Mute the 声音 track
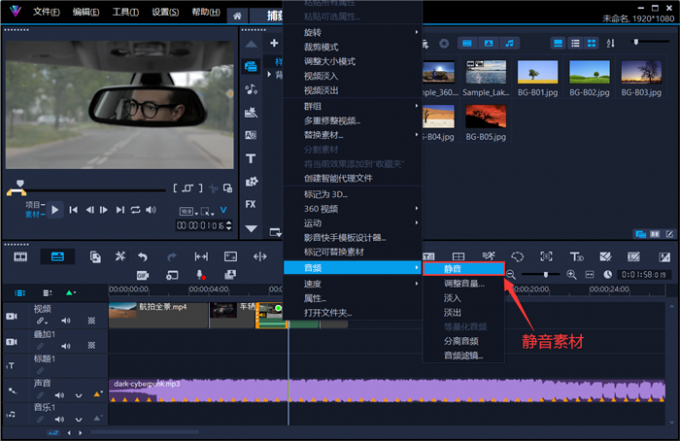This screenshot has height=441, width=680. (59, 395)
